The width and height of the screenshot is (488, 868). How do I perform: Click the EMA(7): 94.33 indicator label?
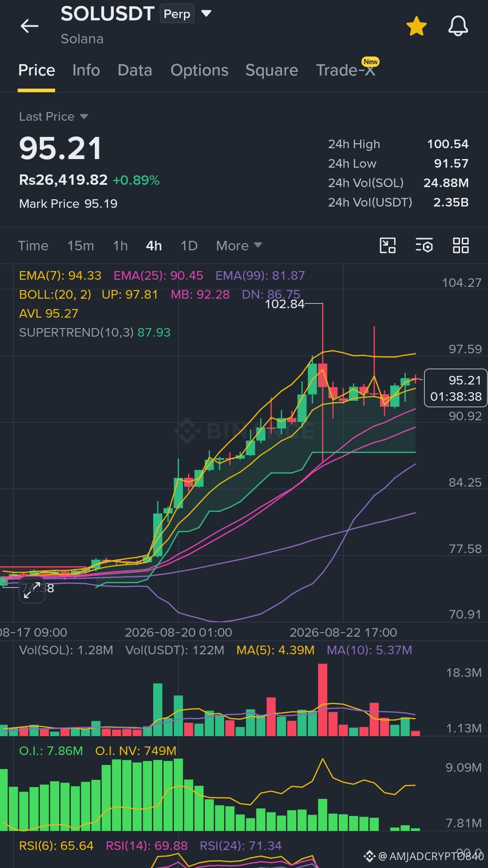(x=60, y=276)
